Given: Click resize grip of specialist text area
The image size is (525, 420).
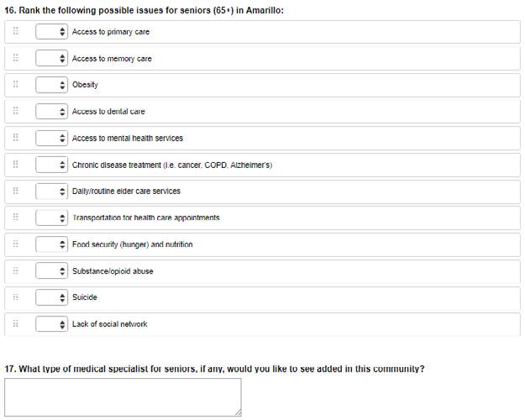Looking at the screenshot, I should coord(238,412).
